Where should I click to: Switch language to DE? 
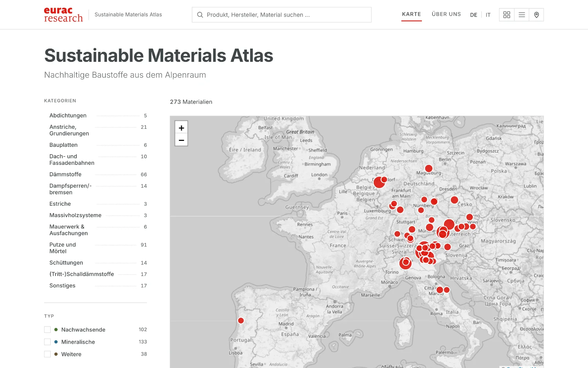(474, 15)
